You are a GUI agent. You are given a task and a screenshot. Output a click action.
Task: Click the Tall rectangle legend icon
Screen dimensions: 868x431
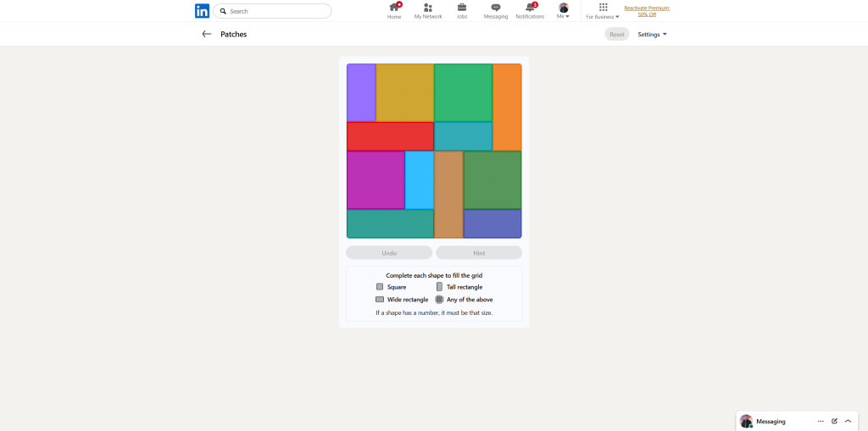[439, 286]
